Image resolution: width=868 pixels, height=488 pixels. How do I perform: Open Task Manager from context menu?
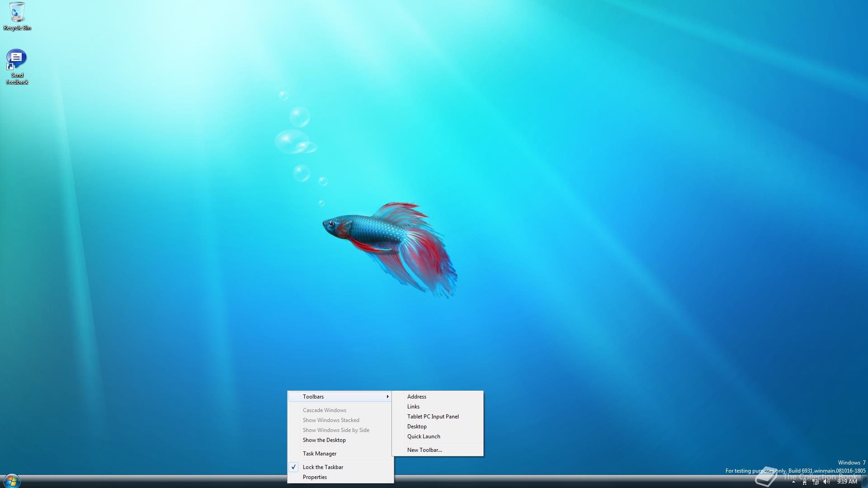[340, 454]
